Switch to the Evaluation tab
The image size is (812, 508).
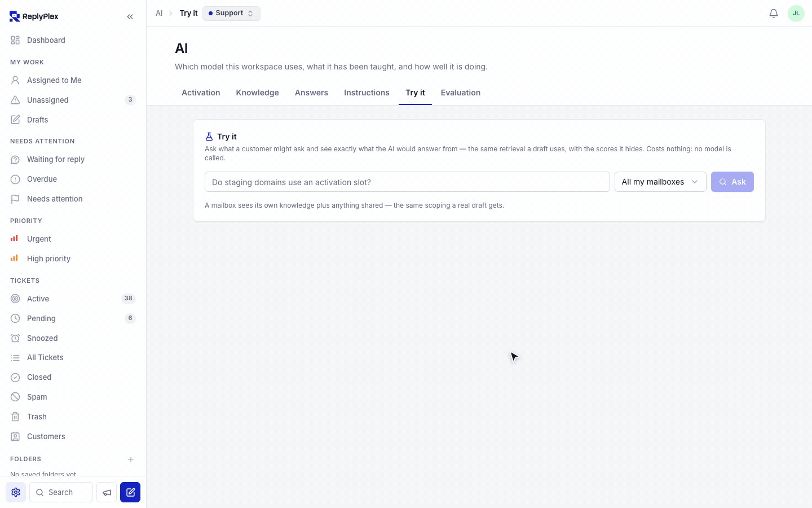[461, 93]
